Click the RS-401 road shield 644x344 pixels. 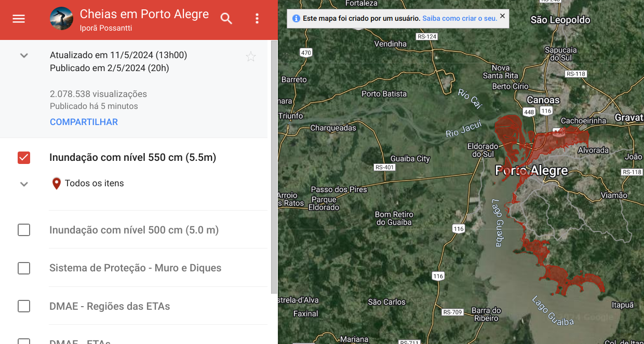point(384,167)
